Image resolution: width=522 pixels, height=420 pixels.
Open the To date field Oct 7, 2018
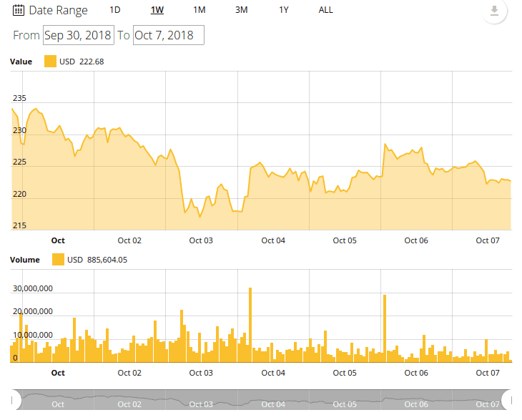(x=169, y=35)
